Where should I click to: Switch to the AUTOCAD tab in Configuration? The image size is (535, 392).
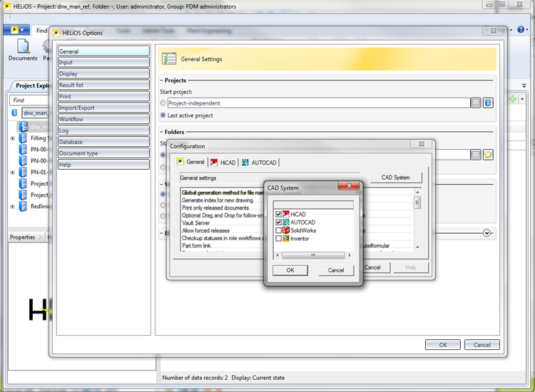(260, 163)
